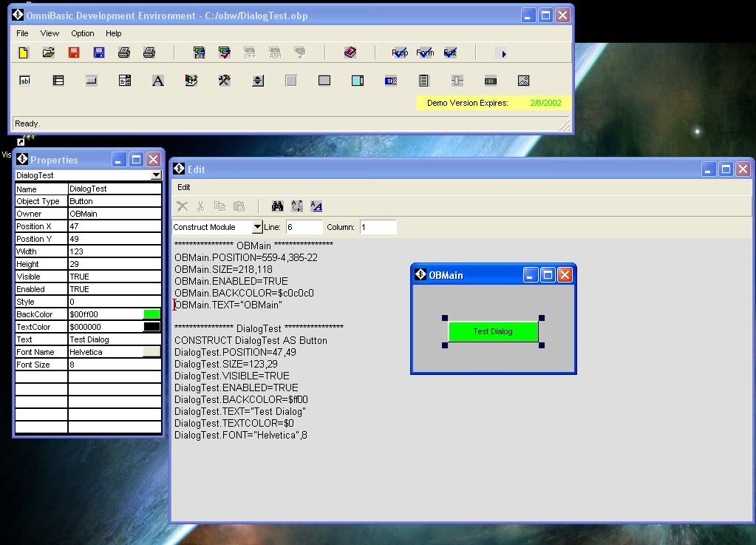Minimize the Properties window
Image resolution: width=756 pixels, height=545 pixels.
(119, 159)
